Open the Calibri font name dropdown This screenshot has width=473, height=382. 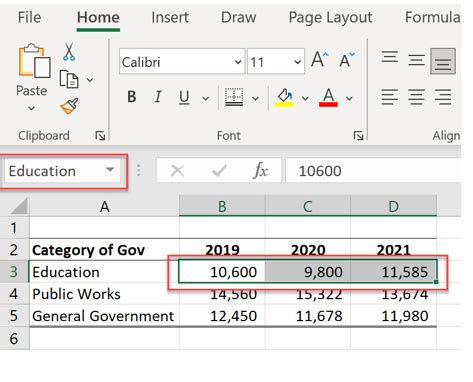click(x=238, y=62)
